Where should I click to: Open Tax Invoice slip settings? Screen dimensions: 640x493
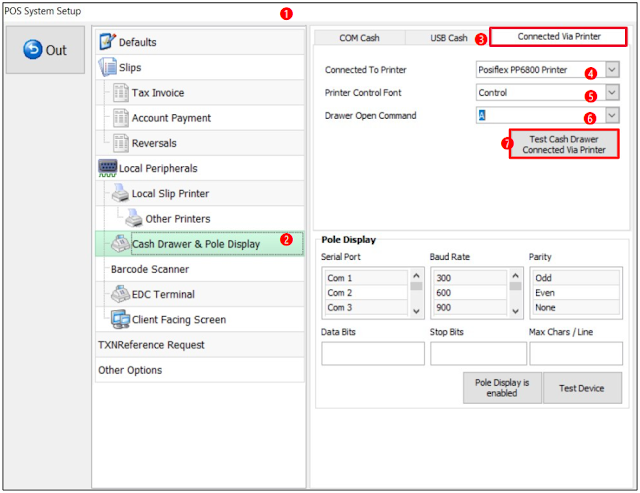click(200, 93)
